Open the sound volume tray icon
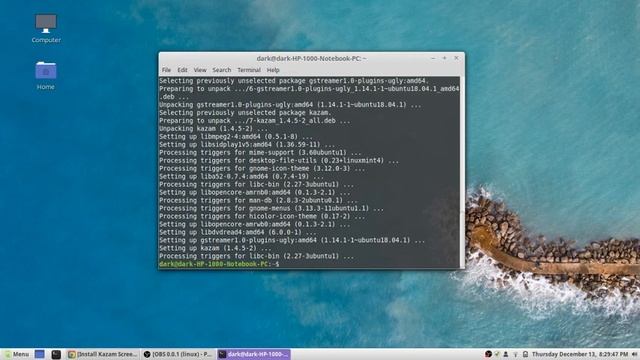The height and width of the screenshot is (360, 640). (635, 354)
